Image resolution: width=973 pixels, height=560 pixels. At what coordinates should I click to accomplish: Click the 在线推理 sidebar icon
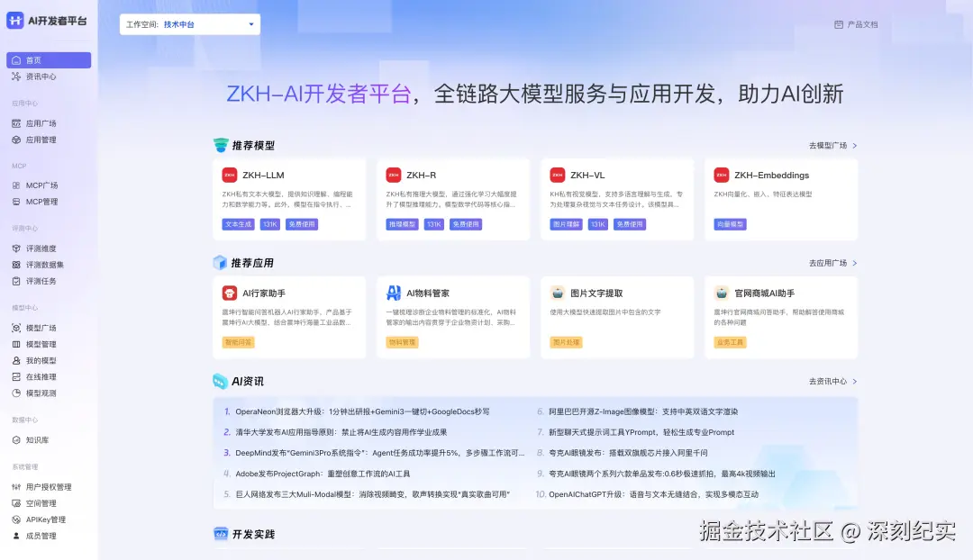pos(16,376)
